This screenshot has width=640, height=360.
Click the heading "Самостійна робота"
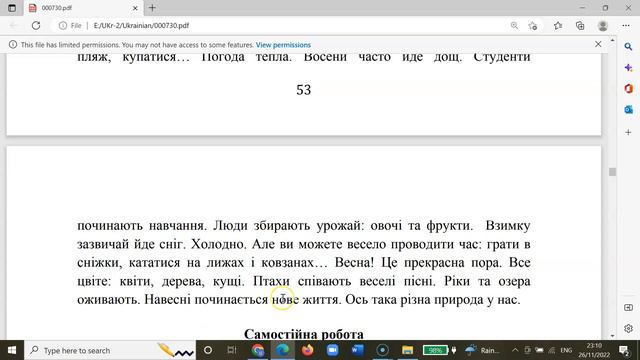point(304,334)
